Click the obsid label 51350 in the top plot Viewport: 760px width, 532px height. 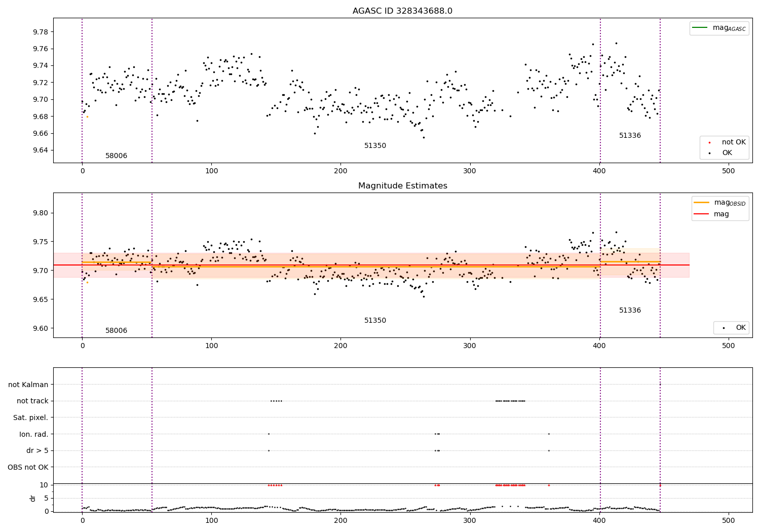(375, 146)
